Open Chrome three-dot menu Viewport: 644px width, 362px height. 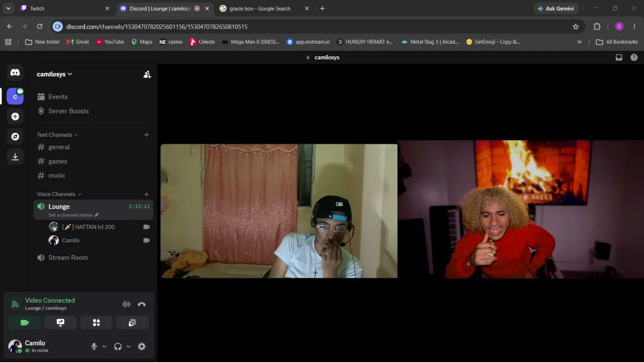pyautogui.click(x=634, y=27)
